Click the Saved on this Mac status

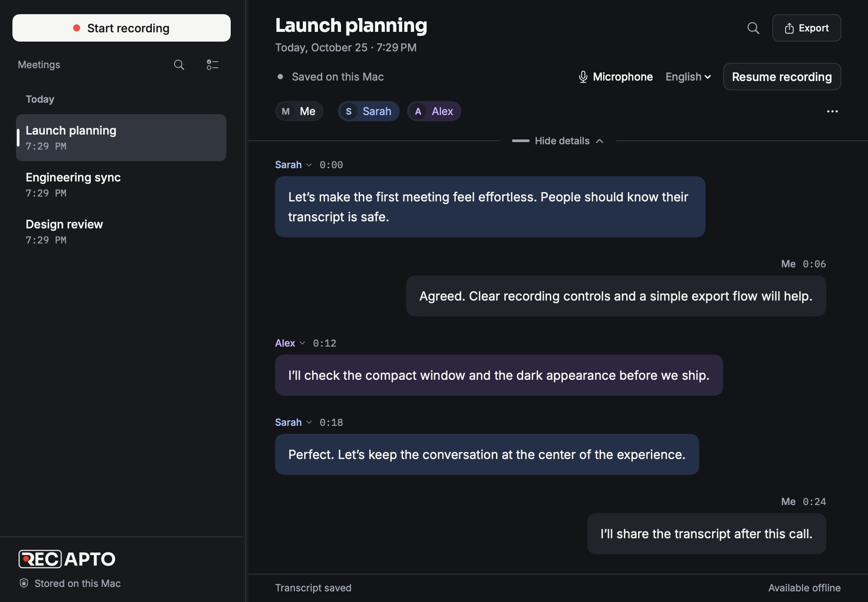coord(330,77)
